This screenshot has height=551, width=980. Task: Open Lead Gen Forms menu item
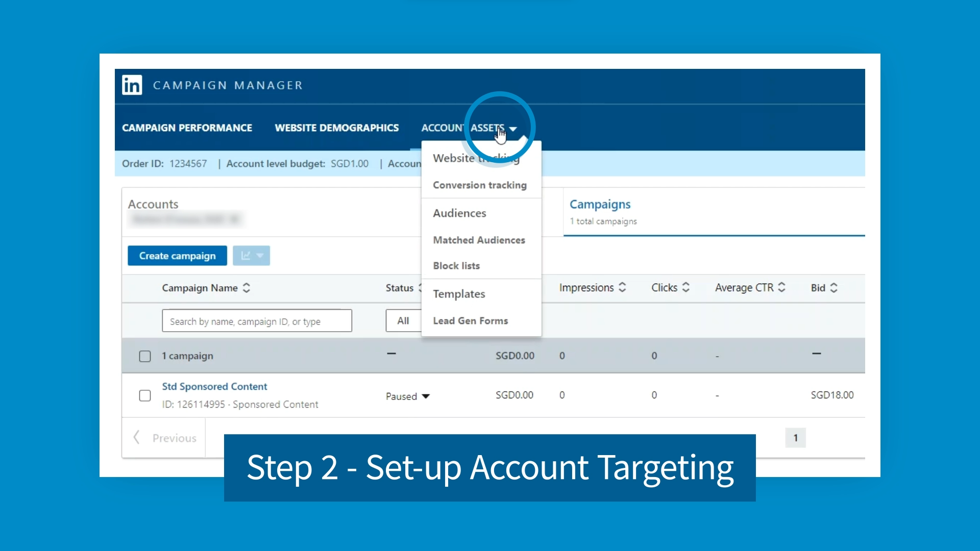tap(470, 321)
